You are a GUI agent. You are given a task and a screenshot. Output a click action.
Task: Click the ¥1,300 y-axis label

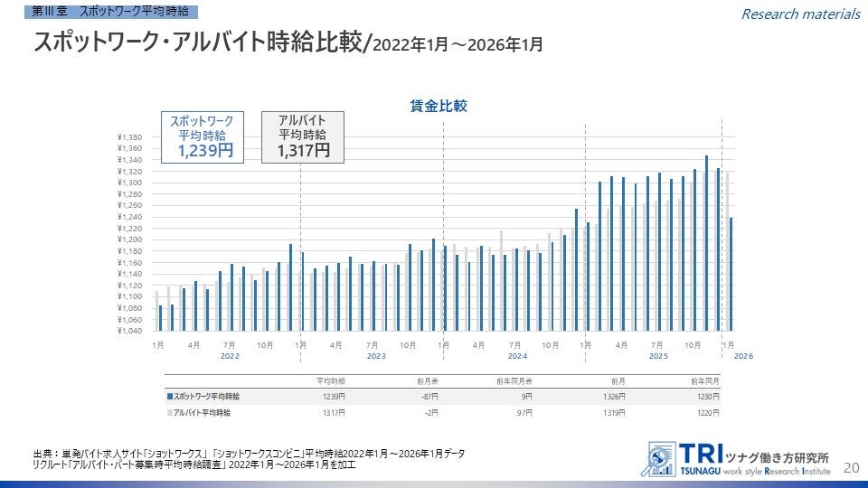point(129,183)
